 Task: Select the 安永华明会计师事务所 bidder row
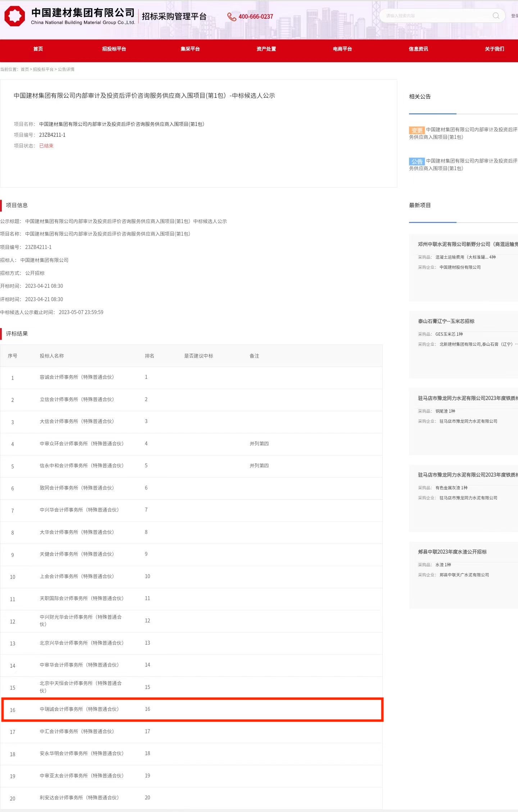191,754
